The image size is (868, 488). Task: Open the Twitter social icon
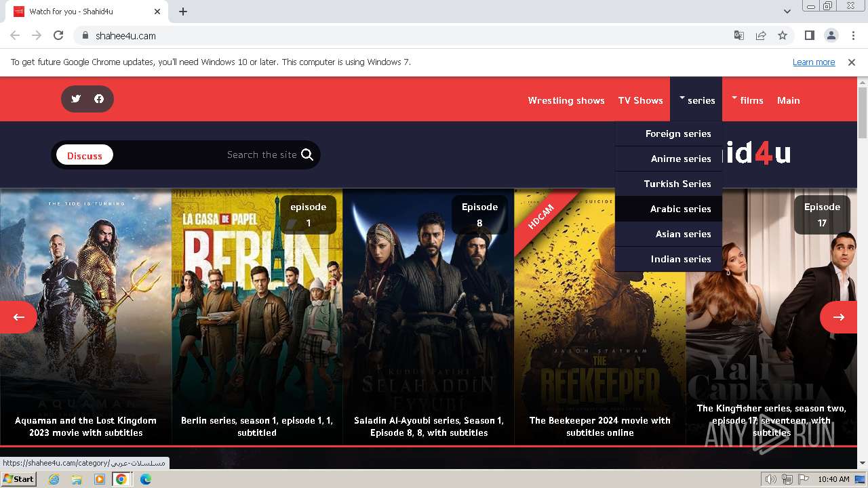[x=76, y=99]
